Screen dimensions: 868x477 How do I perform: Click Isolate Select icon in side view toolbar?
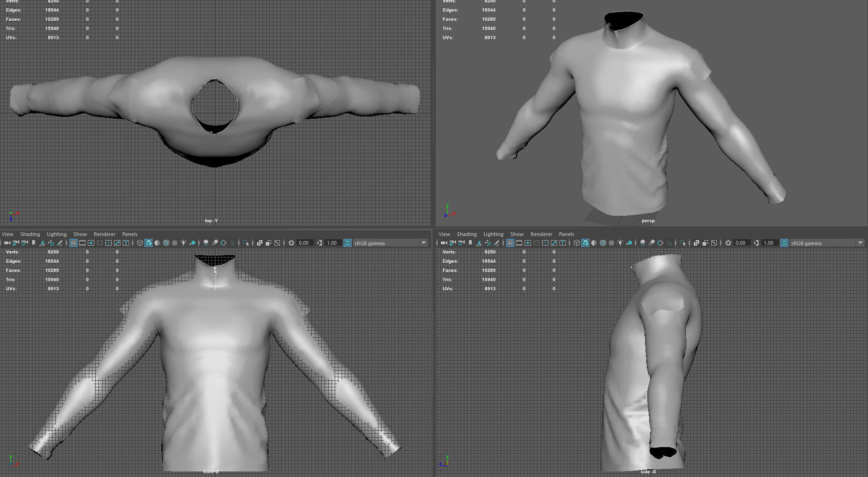coord(682,243)
